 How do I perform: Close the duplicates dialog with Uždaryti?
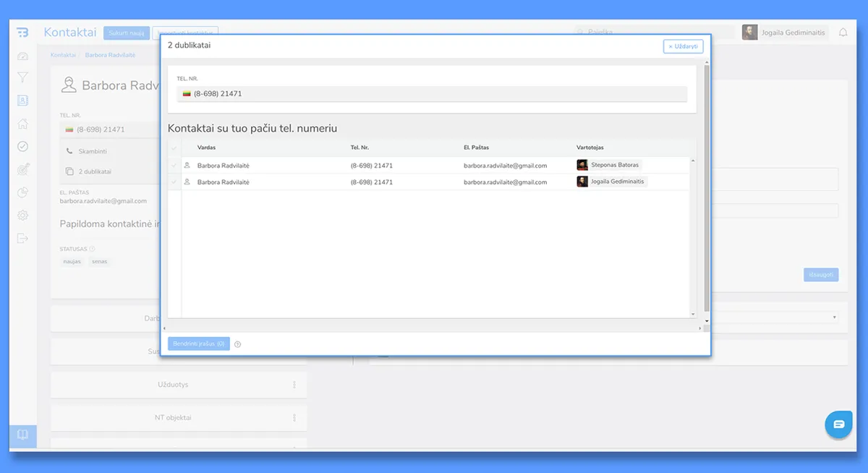coord(683,46)
